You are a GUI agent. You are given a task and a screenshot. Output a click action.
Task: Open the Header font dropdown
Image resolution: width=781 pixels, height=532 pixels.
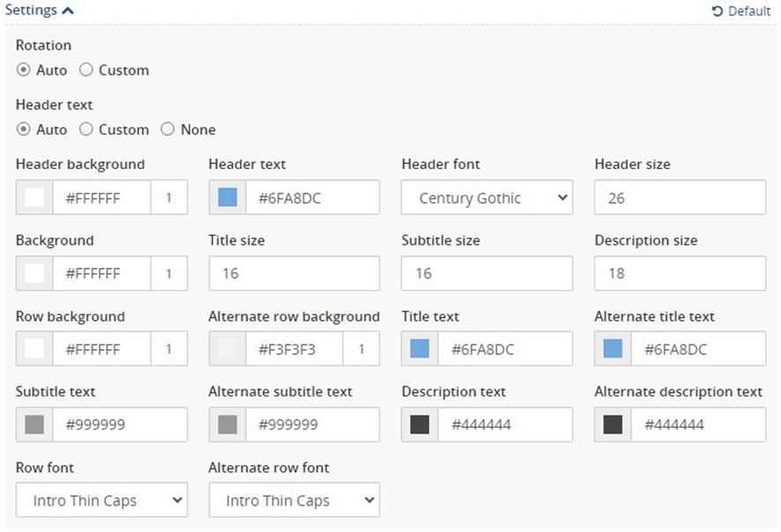pyautogui.click(x=487, y=197)
